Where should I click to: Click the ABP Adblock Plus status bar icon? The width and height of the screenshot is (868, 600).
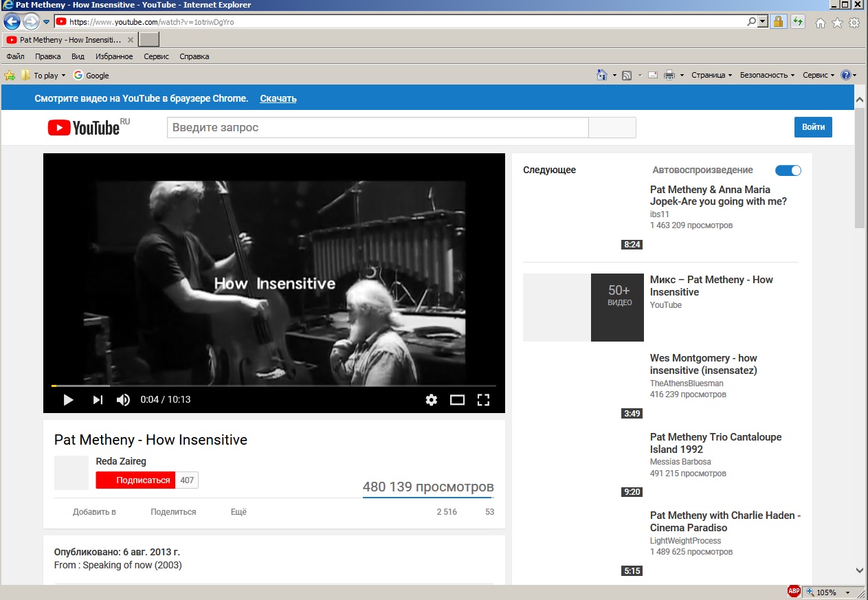(x=794, y=592)
